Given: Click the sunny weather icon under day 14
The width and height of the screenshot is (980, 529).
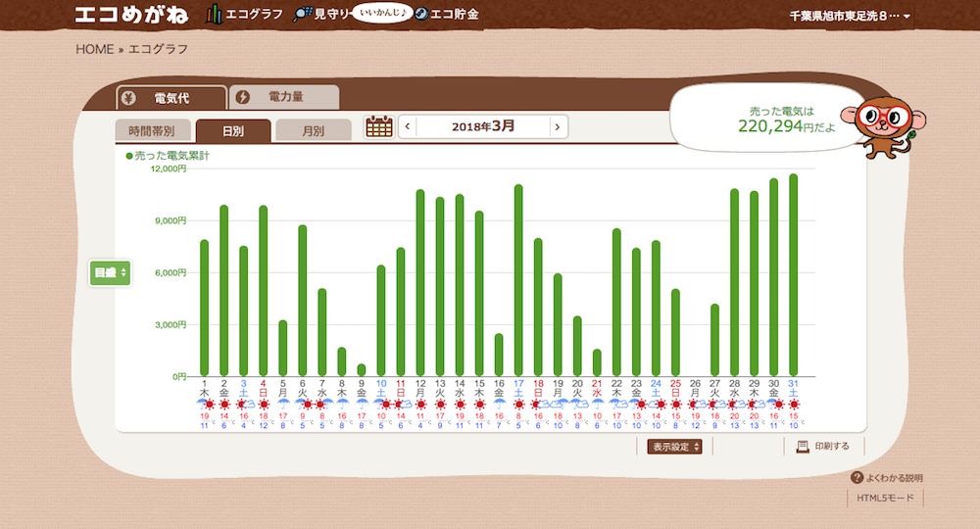Looking at the screenshot, I should (x=460, y=404).
